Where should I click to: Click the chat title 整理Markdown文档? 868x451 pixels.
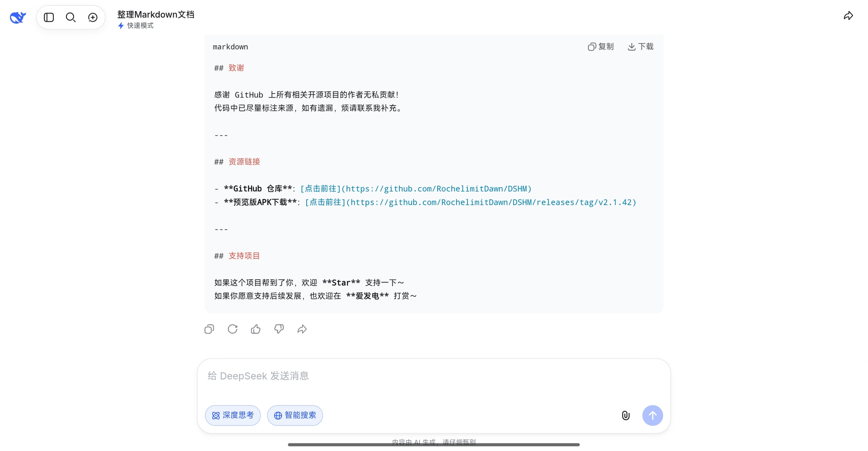click(x=156, y=14)
